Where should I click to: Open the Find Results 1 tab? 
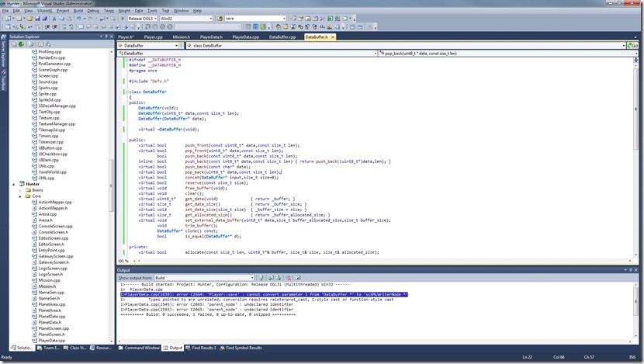click(201, 348)
